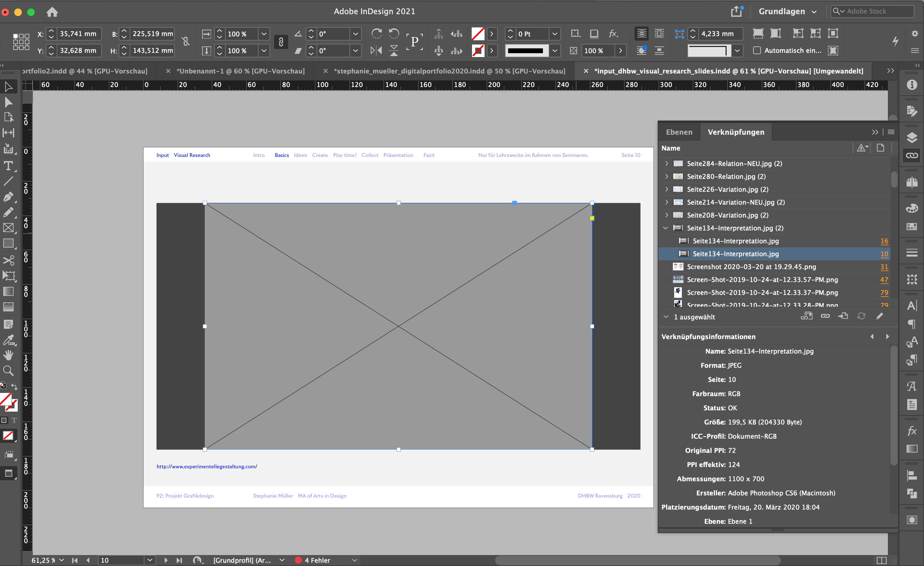
Task: Update the selected link
Action: tap(861, 316)
